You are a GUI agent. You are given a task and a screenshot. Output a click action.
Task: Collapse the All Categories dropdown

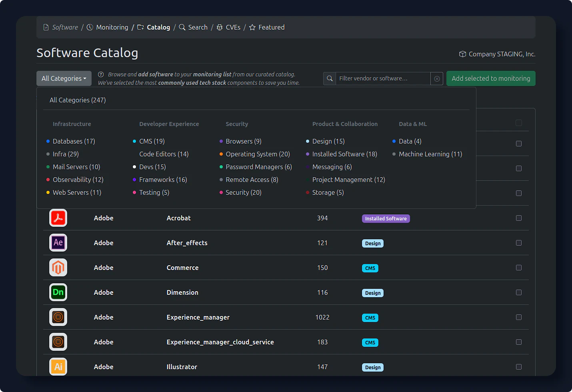64,78
